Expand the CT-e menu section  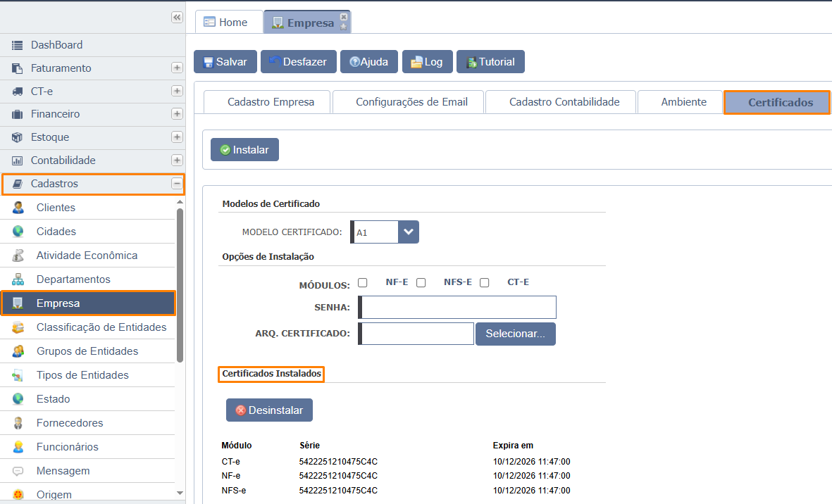[178, 91]
